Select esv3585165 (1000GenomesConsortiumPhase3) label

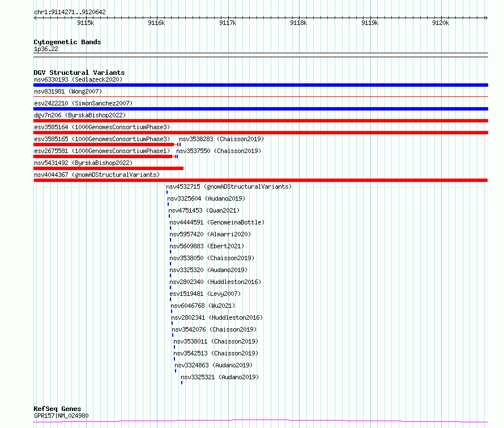pyautogui.click(x=102, y=139)
